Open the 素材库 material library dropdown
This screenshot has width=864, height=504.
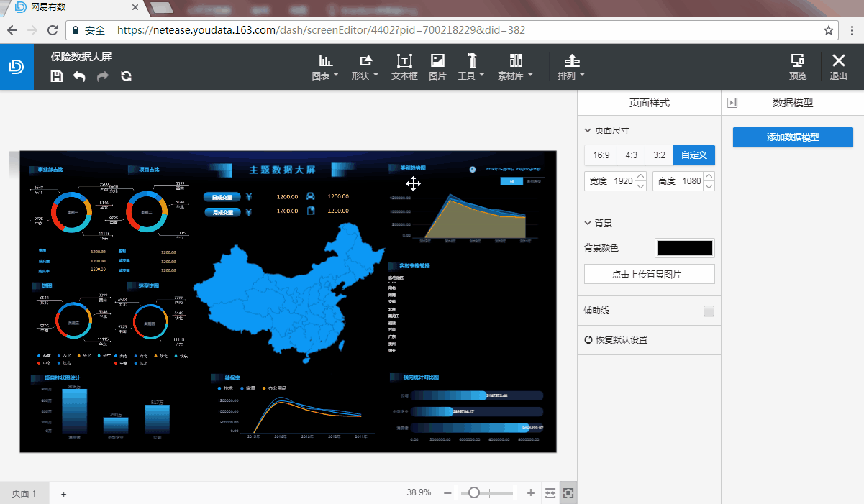[x=515, y=67]
